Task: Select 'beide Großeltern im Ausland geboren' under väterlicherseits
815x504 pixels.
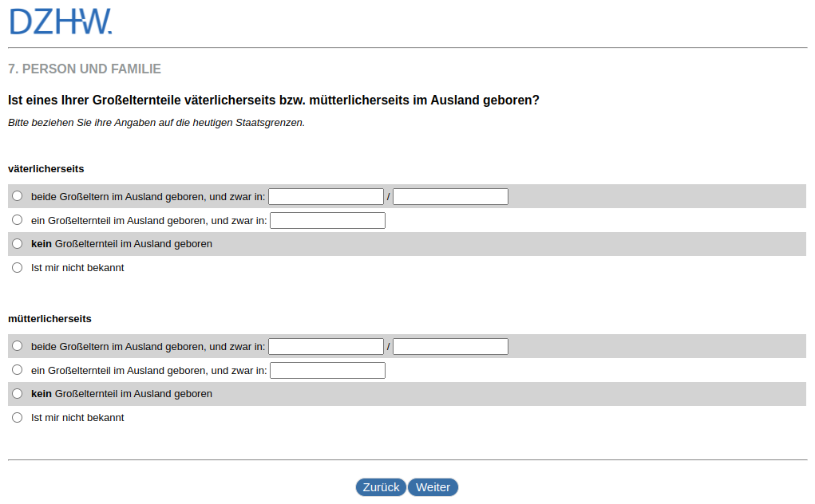Action: coord(17,195)
